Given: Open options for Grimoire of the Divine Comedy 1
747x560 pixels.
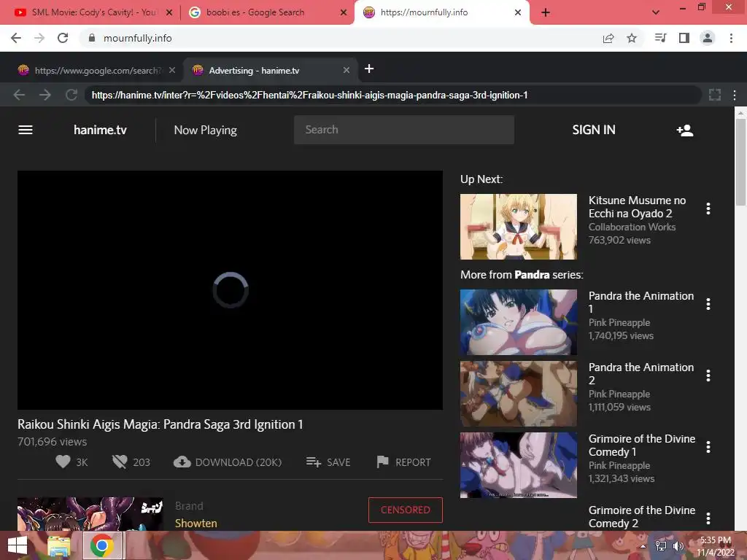Looking at the screenshot, I should 708,447.
